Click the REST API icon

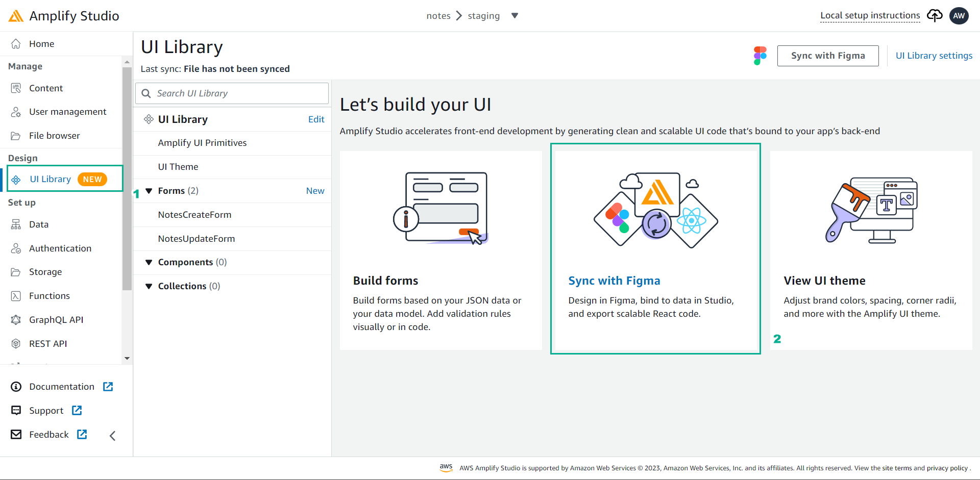(x=16, y=344)
